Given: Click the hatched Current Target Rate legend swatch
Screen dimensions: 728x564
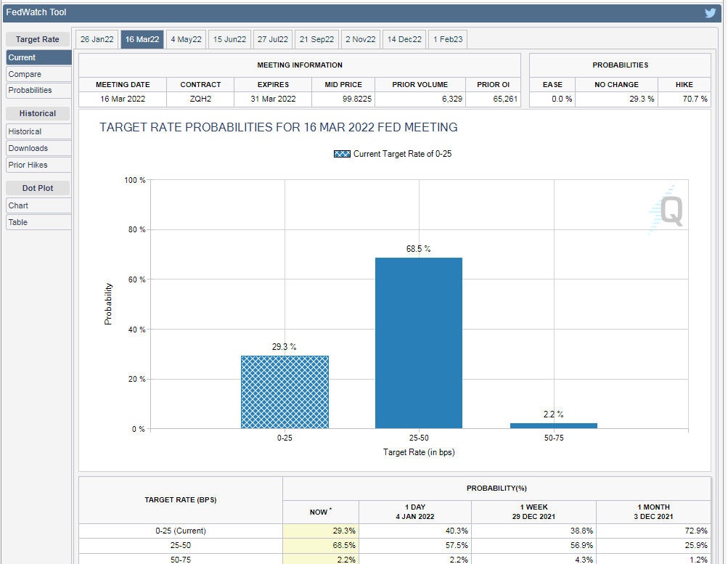Looking at the screenshot, I should click(x=342, y=154).
